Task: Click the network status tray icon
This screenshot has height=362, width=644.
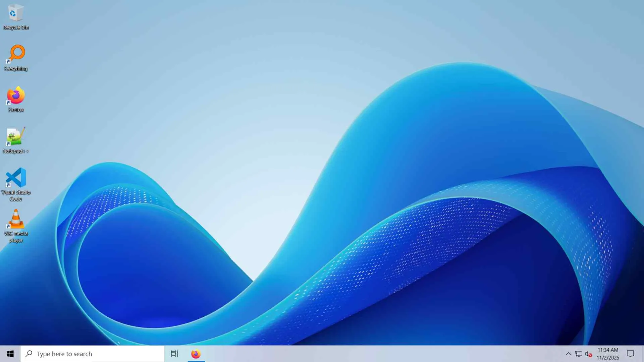Action: coord(579,354)
